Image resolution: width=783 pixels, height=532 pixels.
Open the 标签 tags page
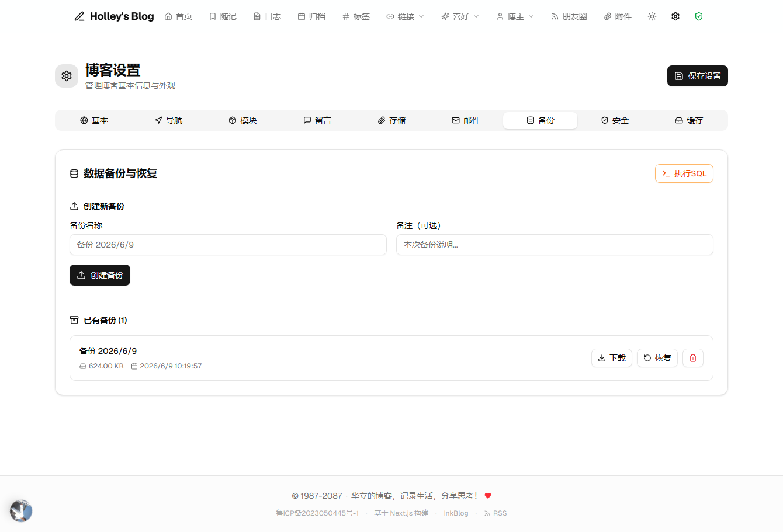[x=356, y=16]
